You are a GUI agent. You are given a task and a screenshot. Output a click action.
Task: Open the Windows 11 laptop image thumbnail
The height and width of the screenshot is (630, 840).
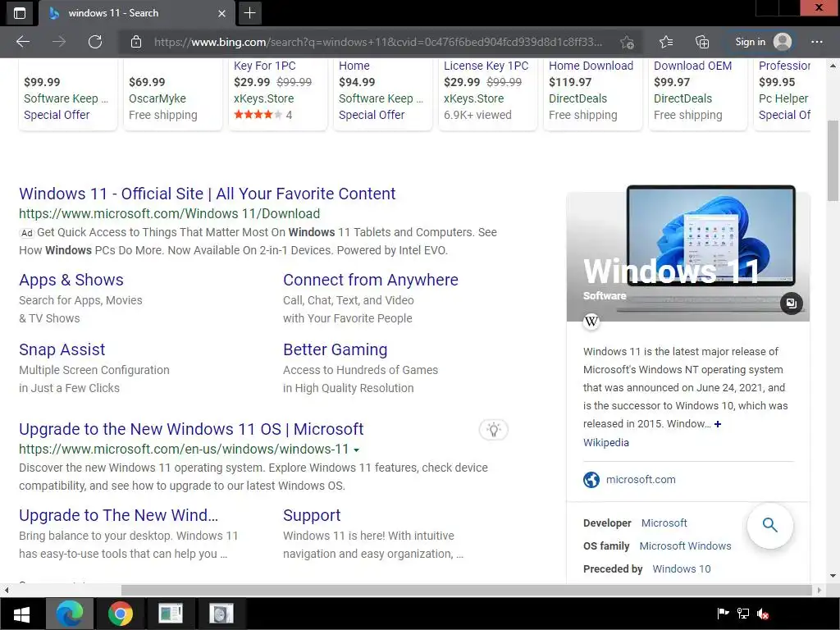click(x=710, y=235)
